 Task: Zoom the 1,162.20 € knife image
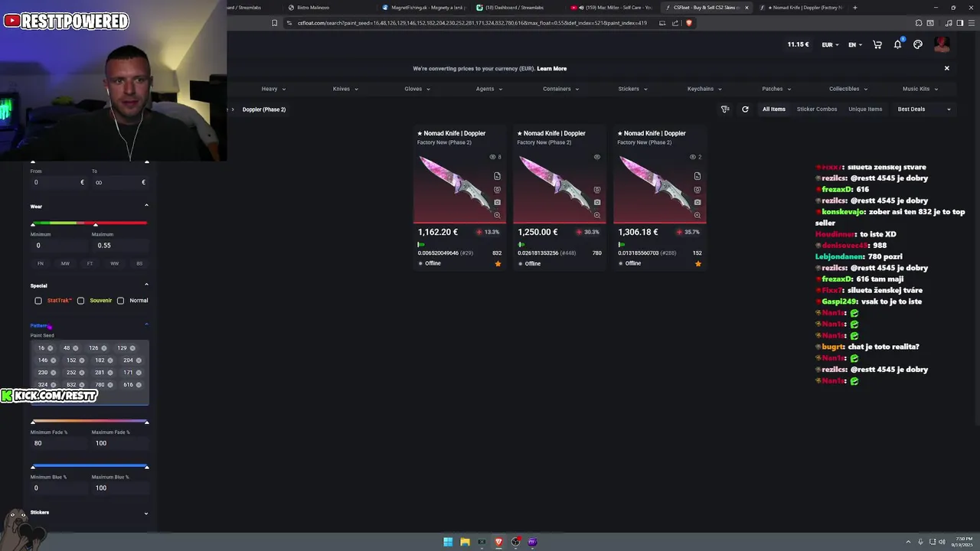click(497, 215)
